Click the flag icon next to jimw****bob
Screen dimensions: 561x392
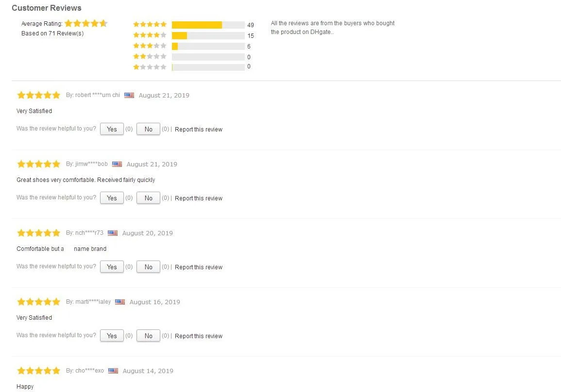[117, 164]
